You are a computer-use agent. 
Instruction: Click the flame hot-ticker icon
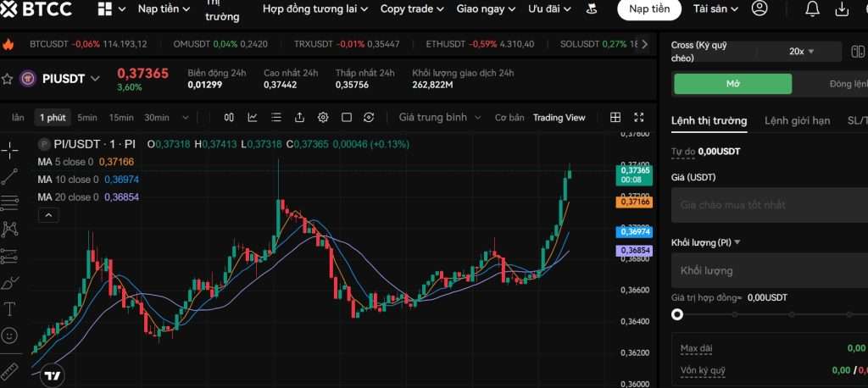(x=8, y=44)
